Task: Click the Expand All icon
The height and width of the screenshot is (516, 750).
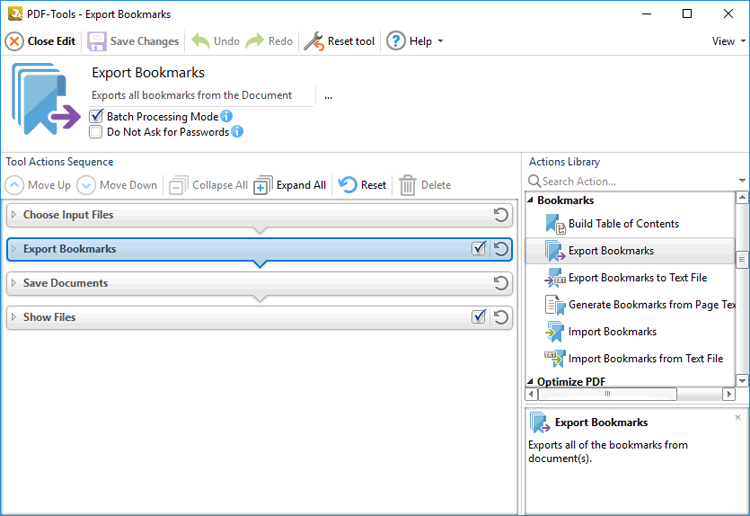Action: coord(263,185)
